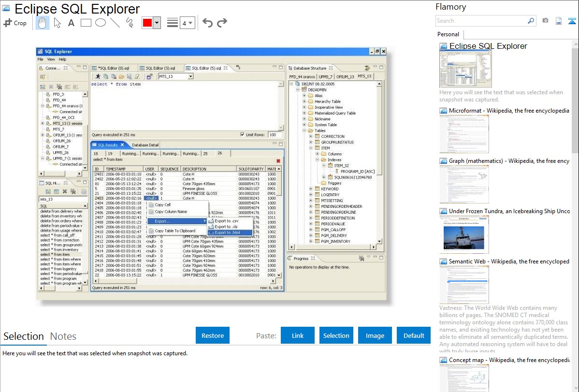This screenshot has height=392, width=579.
Task: Click the search magnifier icon
Action: 531,21
